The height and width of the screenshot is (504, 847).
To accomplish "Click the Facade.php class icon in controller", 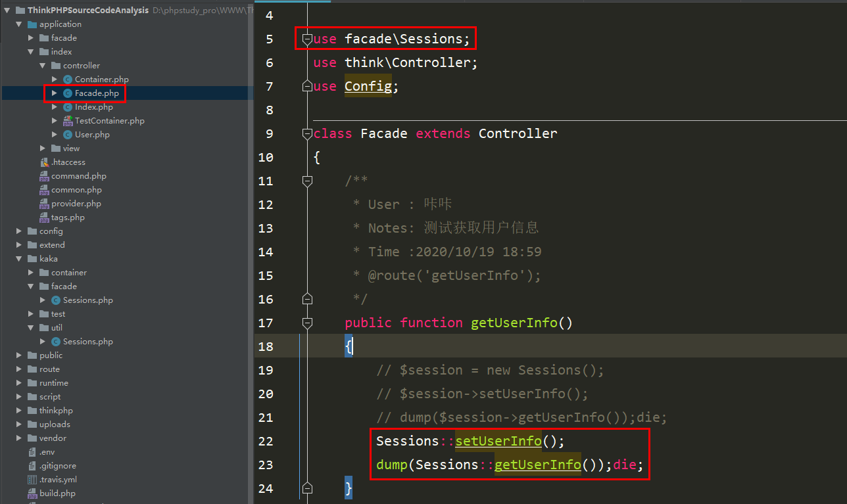I will (68, 93).
